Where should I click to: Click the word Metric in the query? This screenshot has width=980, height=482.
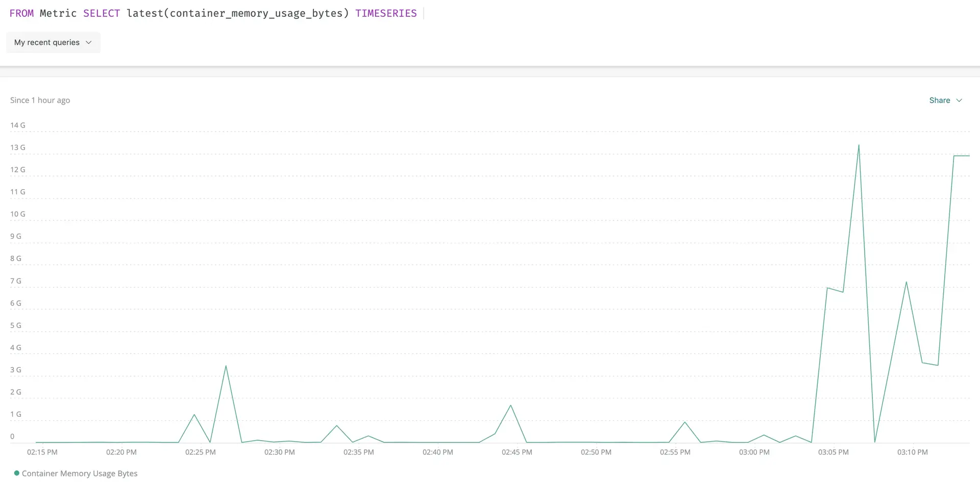58,13
